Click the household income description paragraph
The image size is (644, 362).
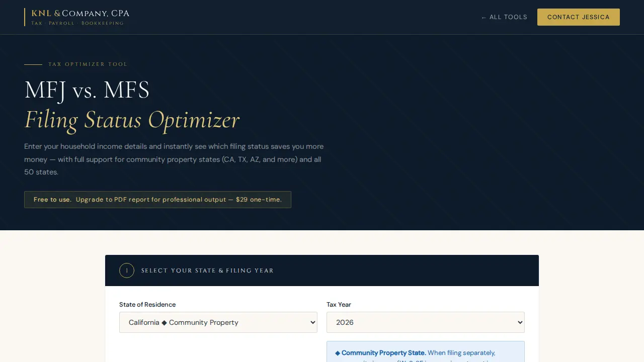click(x=174, y=159)
